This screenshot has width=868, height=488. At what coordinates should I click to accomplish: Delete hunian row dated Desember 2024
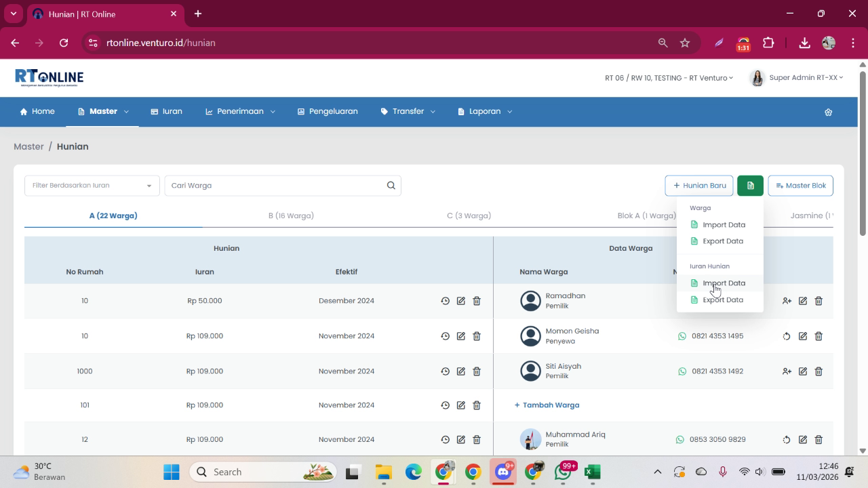pyautogui.click(x=477, y=301)
